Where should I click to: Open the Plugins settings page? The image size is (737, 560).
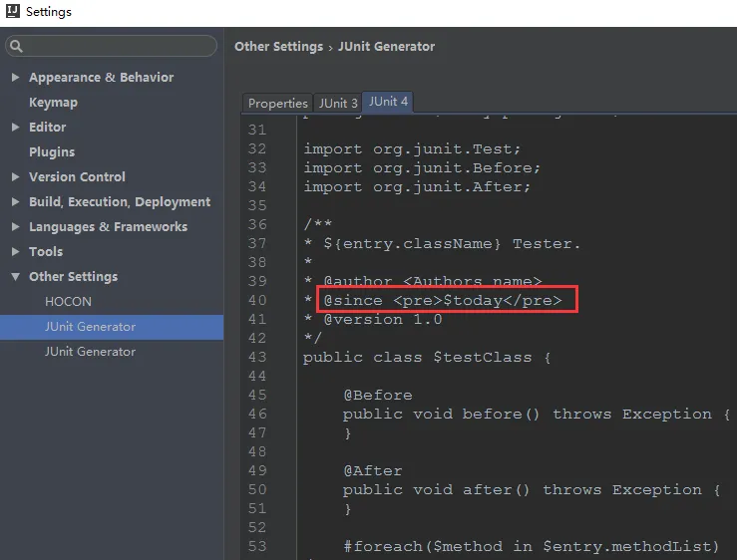[x=52, y=152]
